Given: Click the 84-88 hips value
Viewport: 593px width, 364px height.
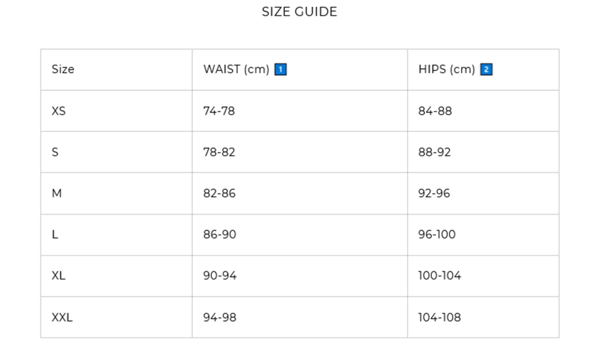Looking at the screenshot, I should [435, 111].
